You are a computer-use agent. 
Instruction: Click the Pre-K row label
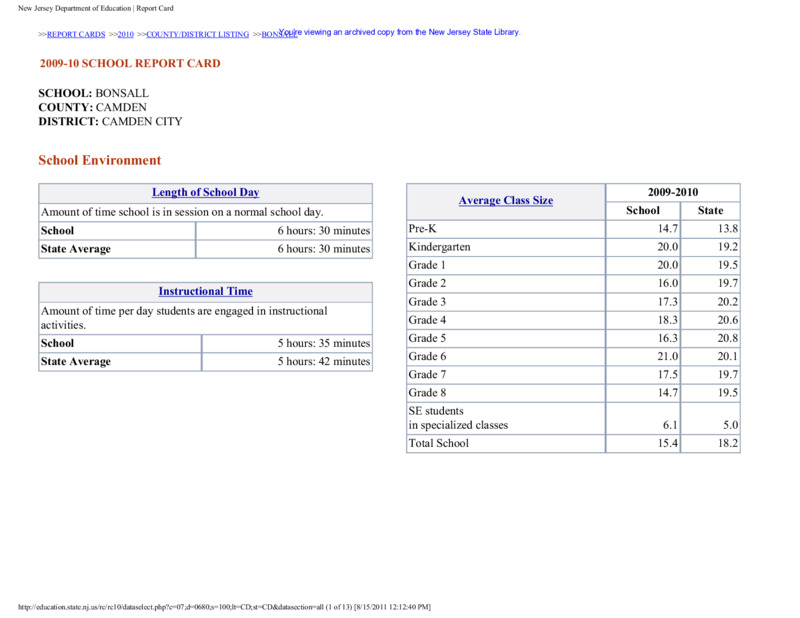[422, 229]
